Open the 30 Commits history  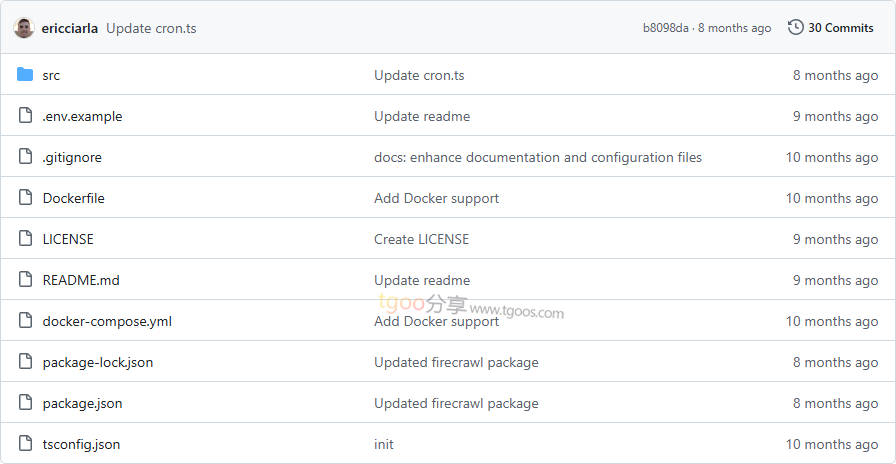[840, 28]
